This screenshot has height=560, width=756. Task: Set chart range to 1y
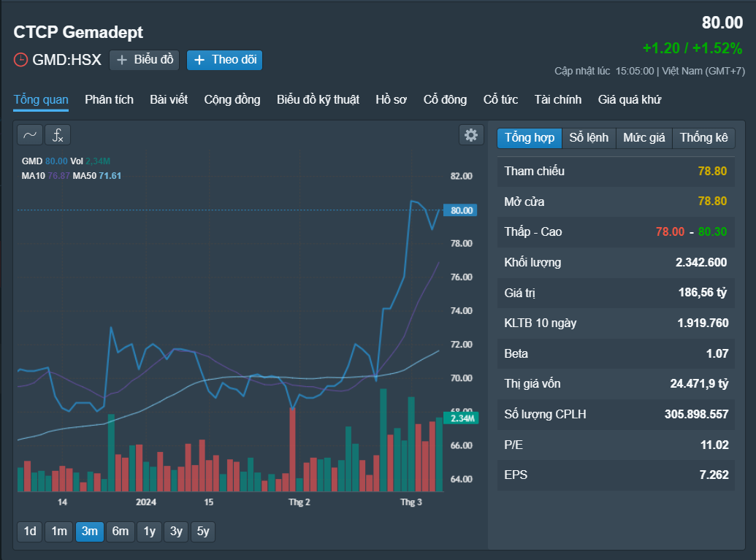point(150,532)
